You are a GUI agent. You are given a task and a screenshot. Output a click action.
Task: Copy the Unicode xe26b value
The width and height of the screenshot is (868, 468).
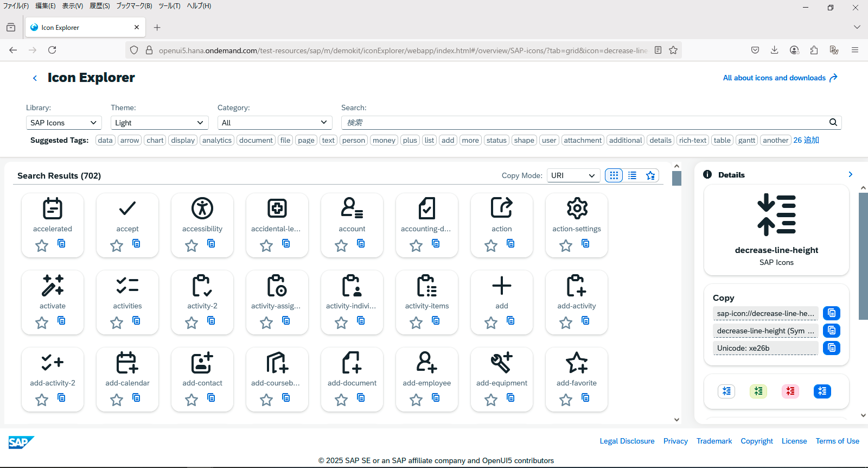(832, 348)
